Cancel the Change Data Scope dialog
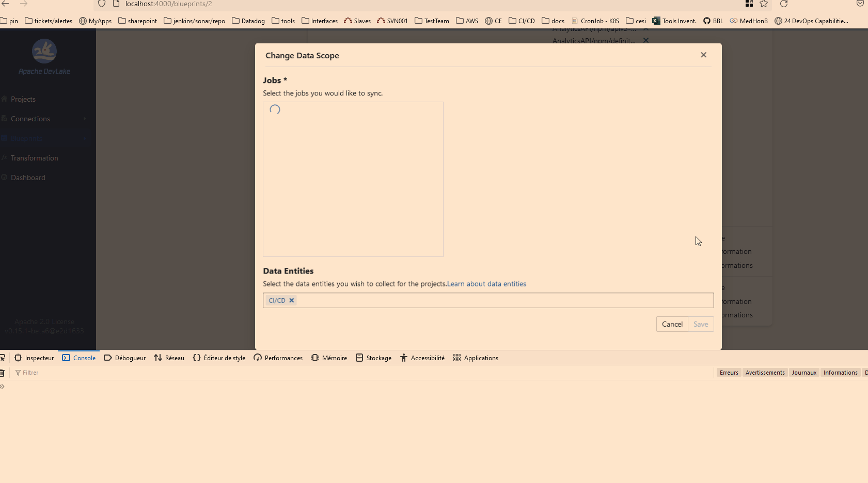Screen dimensions: 868x483 [x=672, y=324]
